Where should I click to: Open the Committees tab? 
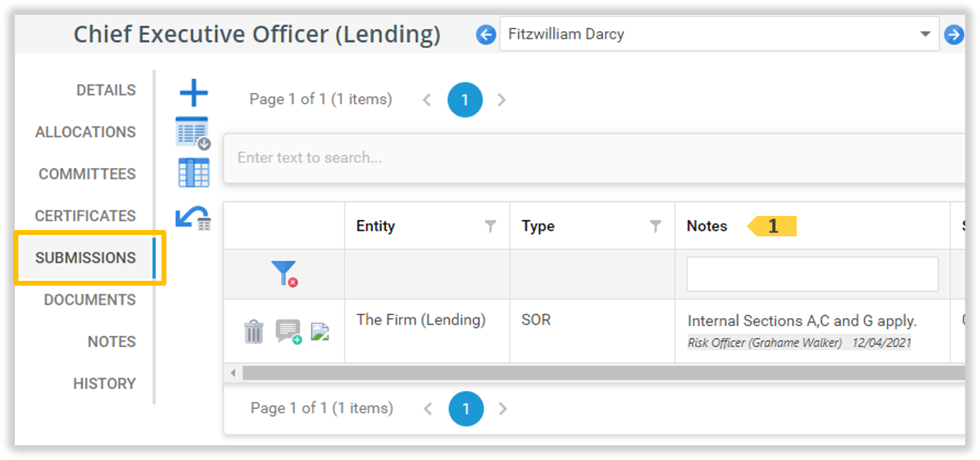[x=87, y=174]
